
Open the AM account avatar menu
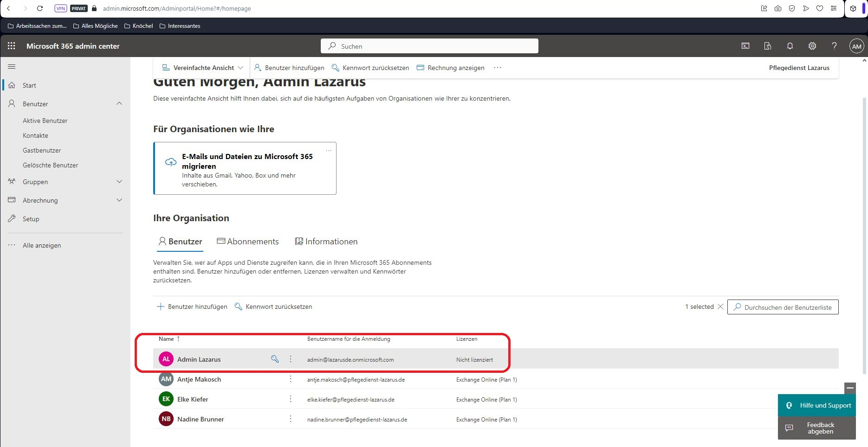click(856, 46)
